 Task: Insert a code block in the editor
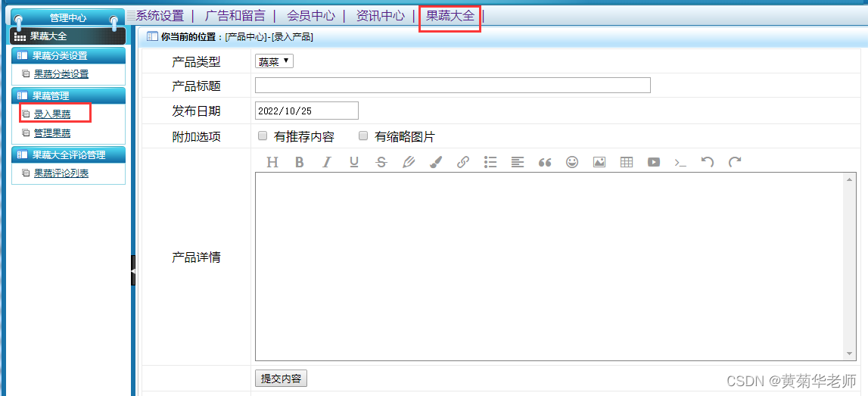(680, 163)
